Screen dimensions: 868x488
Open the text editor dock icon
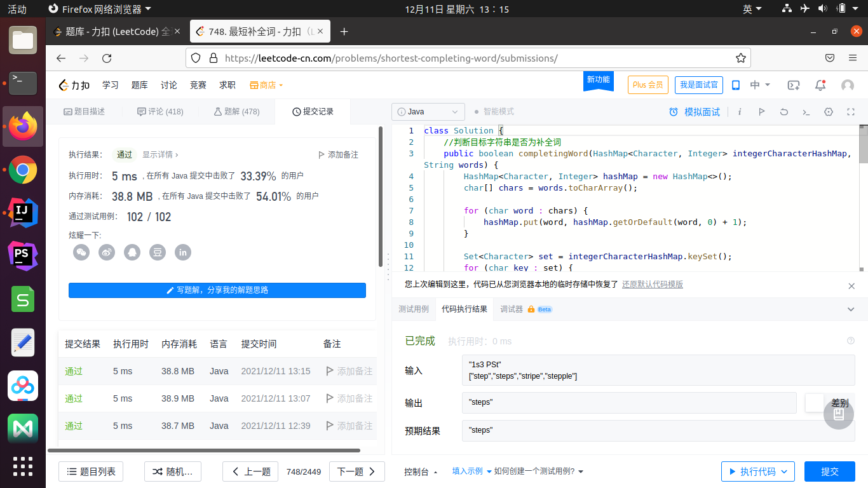click(x=23, y=342)
